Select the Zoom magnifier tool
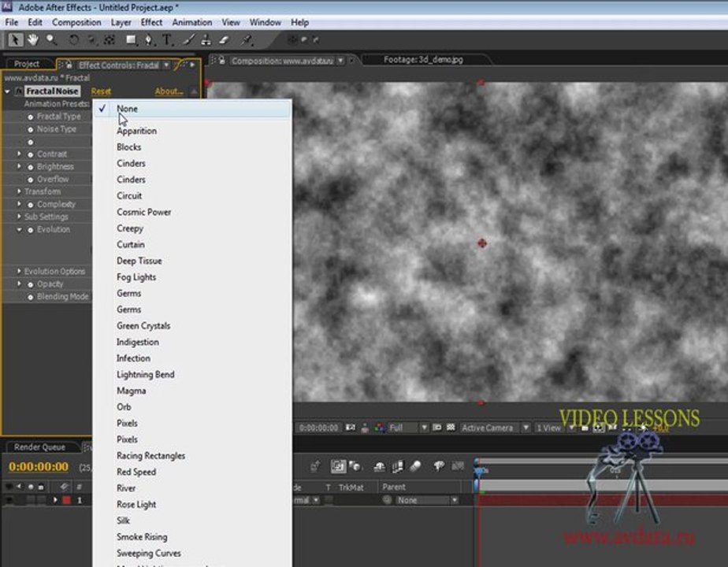 tap(51, 40)
